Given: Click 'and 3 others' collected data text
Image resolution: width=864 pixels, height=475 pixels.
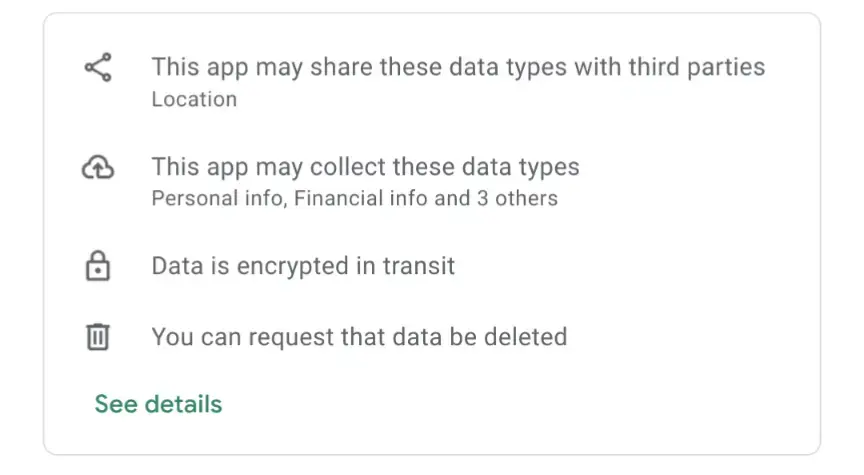Looking at the screenshot, I should pyautogui.click(x=496, y=198).
